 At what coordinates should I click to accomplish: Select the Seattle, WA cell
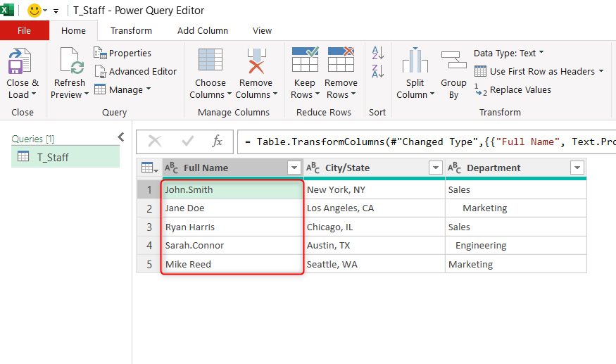pyautogui.click(x=375, y=264)
